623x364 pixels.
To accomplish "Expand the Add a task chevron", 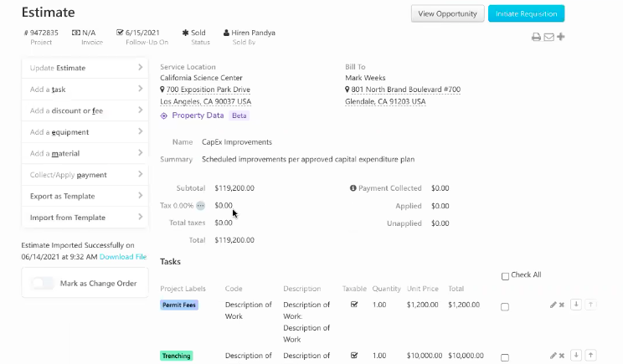I will [140, 89].
